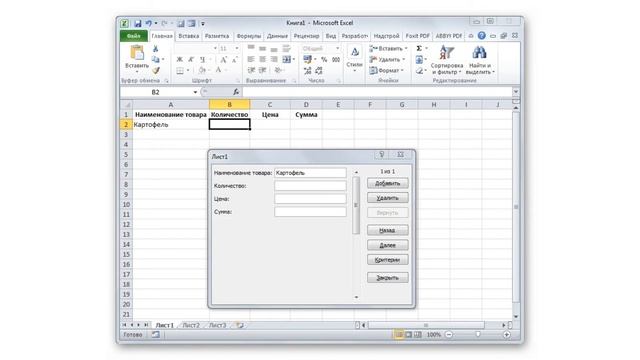Click the comma style 000 icon

[336, 60]
